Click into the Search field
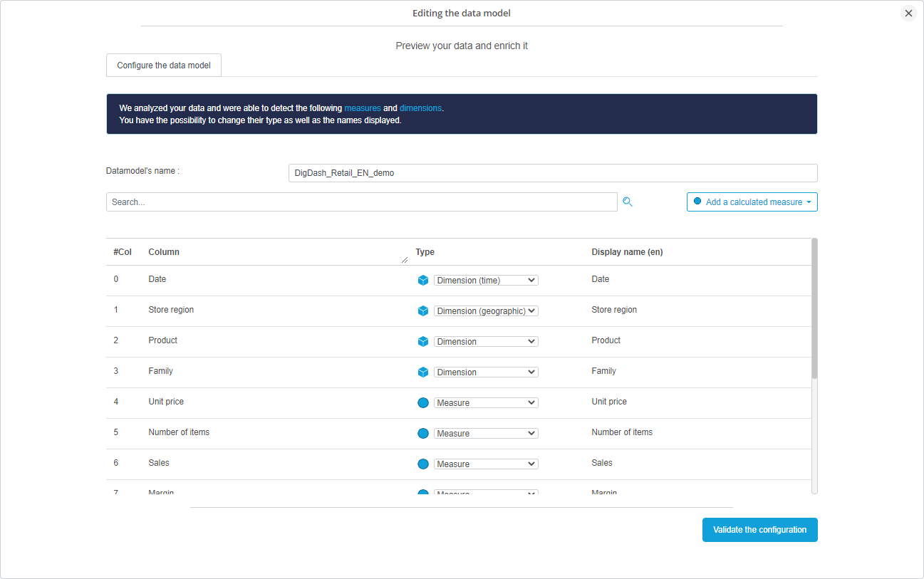This screenshot has height=579, width=924. 361,202
